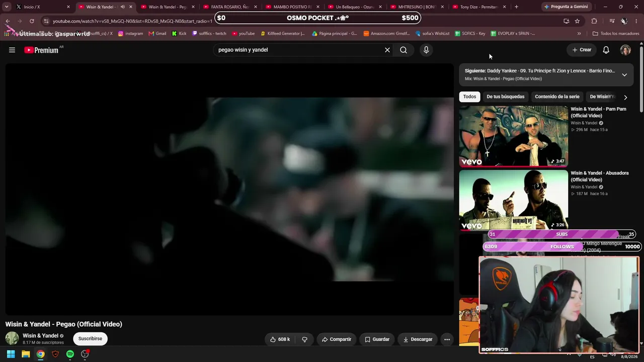The width and height of the screenshot is (644, 362).
Task: Open File Explorer from the taskbar
Action: tap(26, 354)
